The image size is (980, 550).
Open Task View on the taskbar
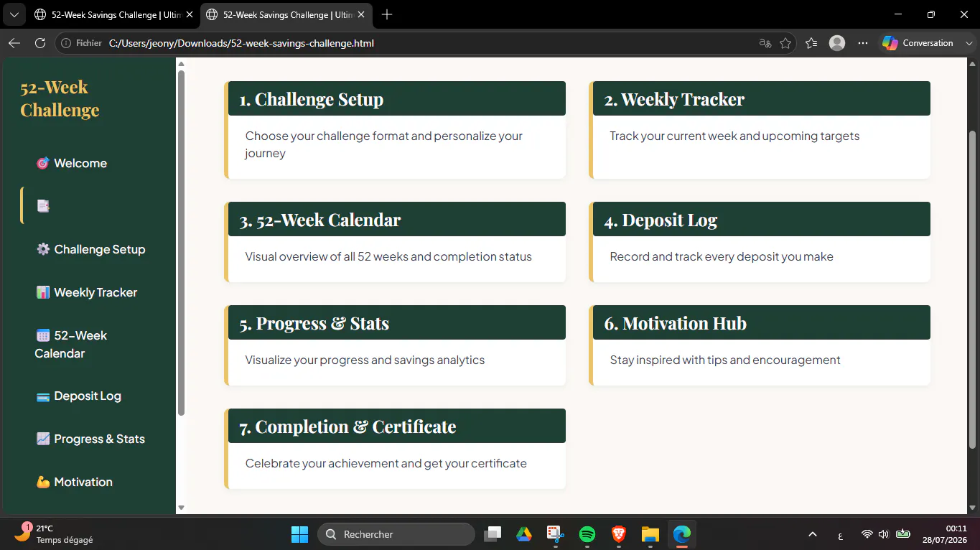point(492,534)
